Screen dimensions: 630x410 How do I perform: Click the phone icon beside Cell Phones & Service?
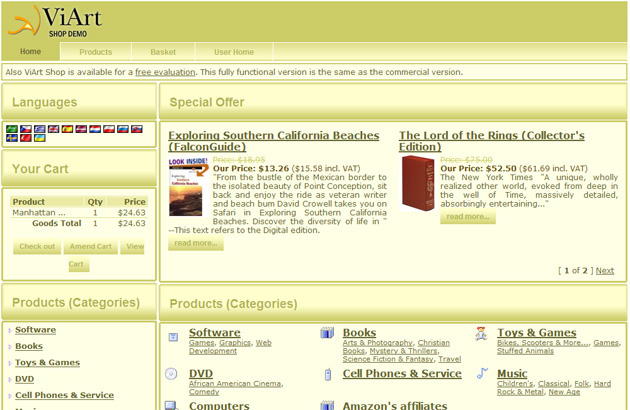pos(328,374)
